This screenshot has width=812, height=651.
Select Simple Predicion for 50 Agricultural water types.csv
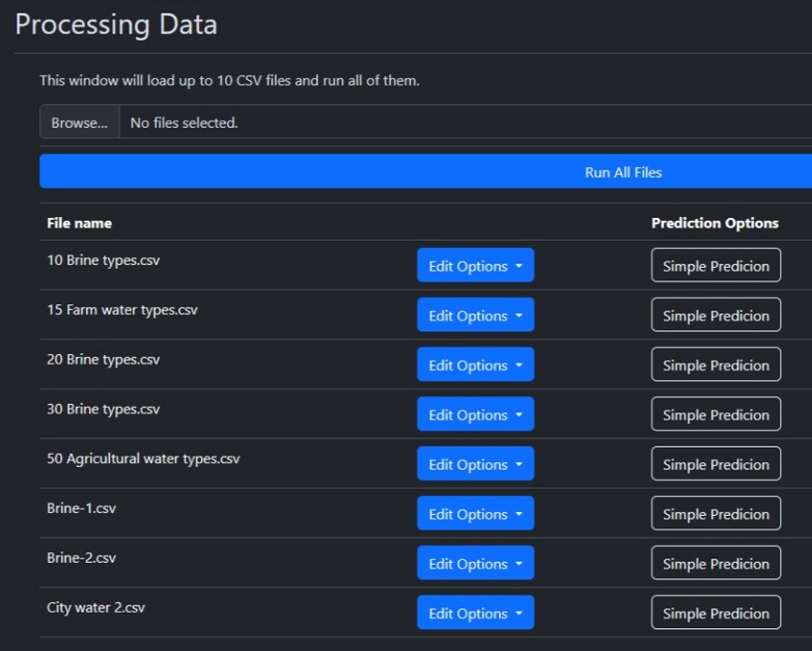[x=716, y=464]
